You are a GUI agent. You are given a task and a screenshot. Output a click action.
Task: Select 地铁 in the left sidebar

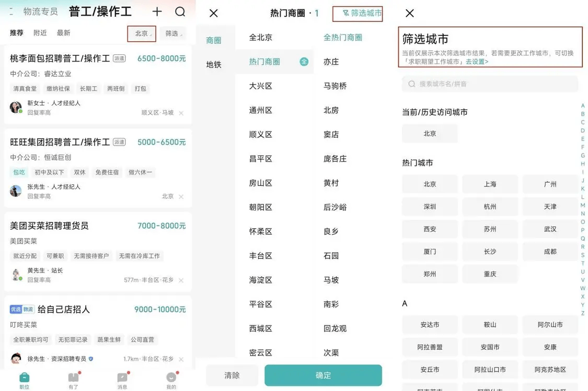(x=214, y=64)
